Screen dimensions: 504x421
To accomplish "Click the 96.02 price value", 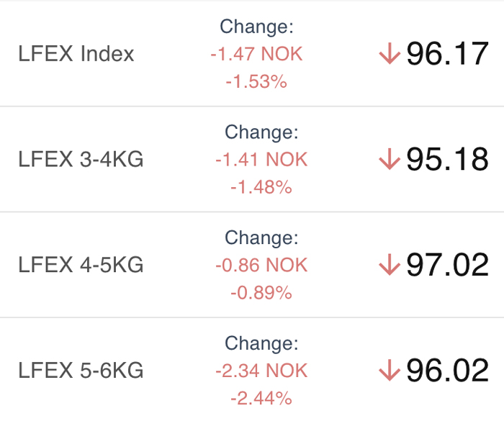I will [x=447, y=370].
